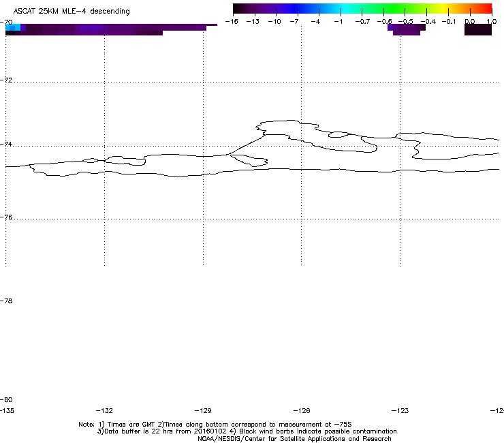This screenshot has height=443, width=504.
Task: Click the -0.4 color scale label
Action: click(428, 22)
